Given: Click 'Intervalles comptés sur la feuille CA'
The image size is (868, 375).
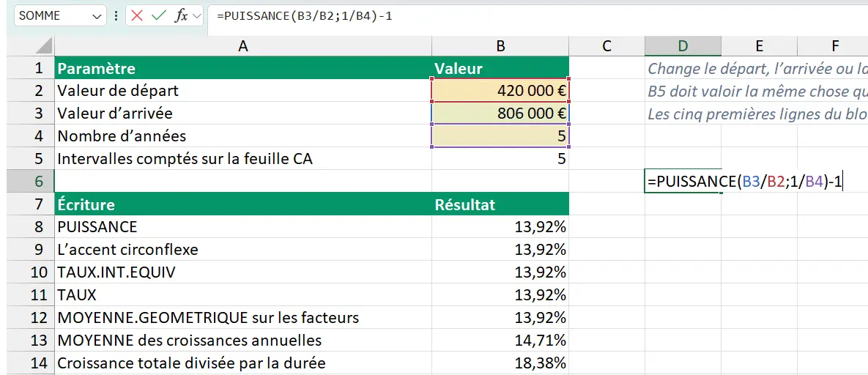Looking at the screenshot, I should tap(242, 158).
